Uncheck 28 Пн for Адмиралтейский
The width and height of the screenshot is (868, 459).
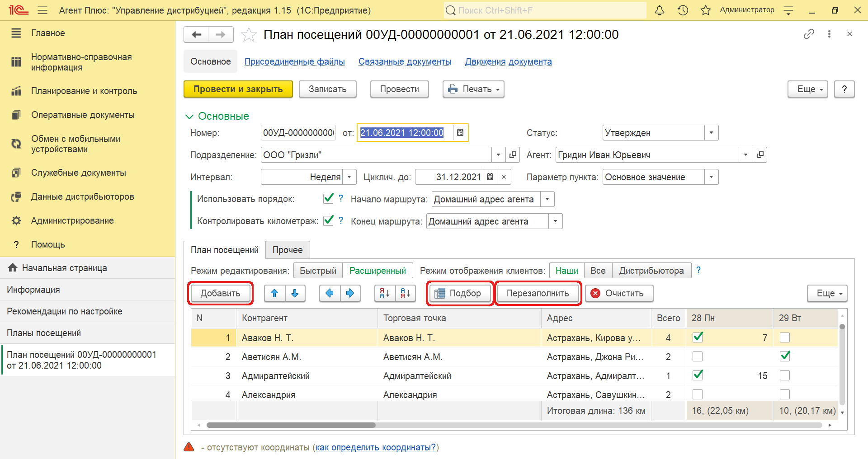click(x=698, y=375)
